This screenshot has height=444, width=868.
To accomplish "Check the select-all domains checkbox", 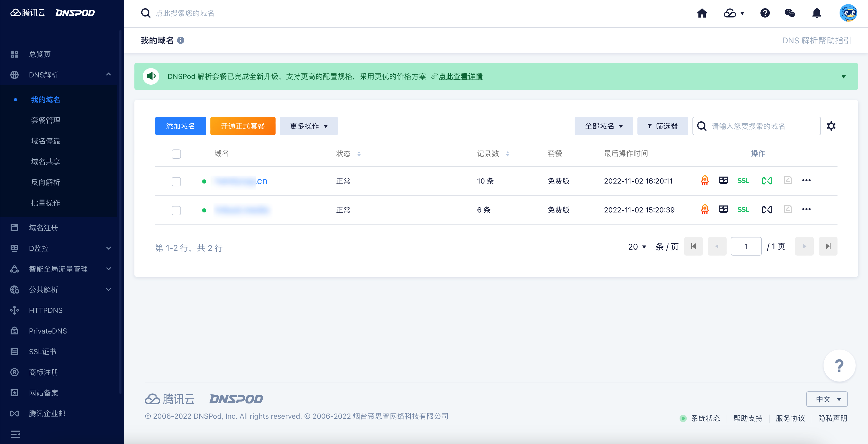I will click(x=176, y=154).
